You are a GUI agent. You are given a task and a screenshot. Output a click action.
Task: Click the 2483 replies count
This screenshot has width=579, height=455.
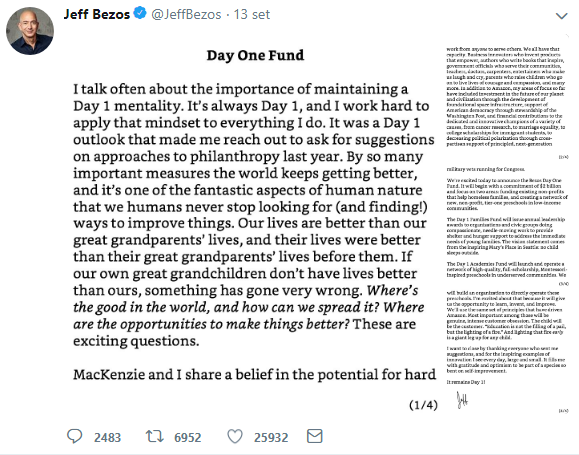(107, 437)
